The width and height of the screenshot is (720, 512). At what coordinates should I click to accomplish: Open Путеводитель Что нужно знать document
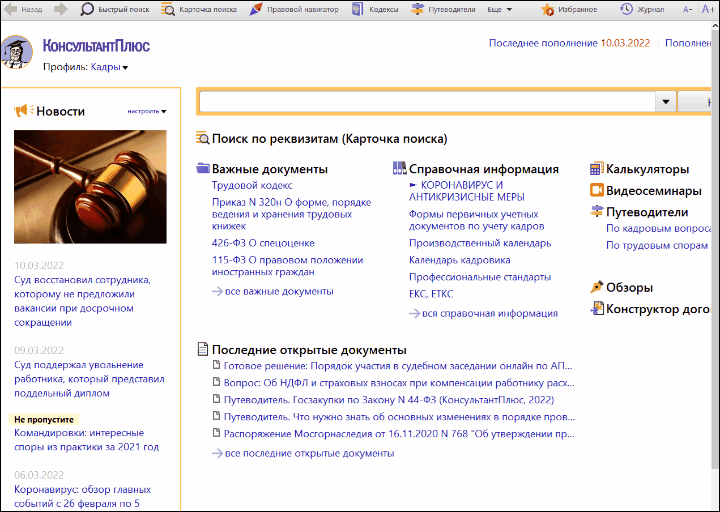(x=399, y=416)
